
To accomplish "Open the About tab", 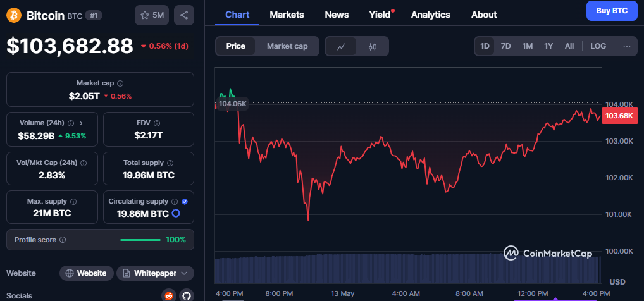I will (x=484, y=15).
